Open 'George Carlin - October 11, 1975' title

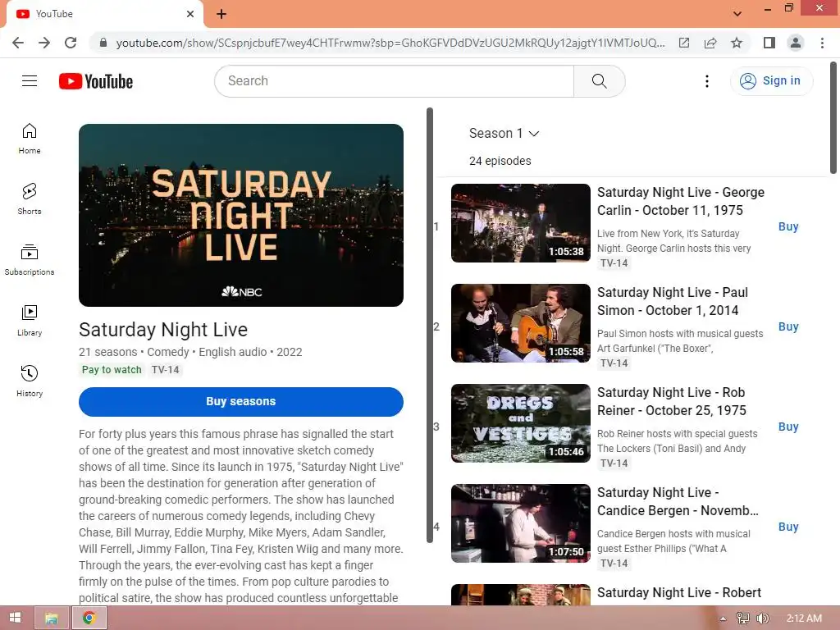(680, 202)
